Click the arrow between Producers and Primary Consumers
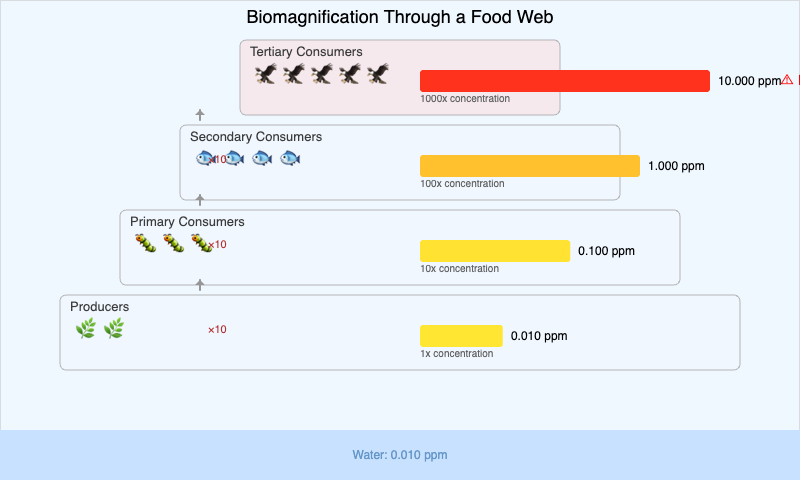Viewport: 800px width, 482px height. pos(200,285)
